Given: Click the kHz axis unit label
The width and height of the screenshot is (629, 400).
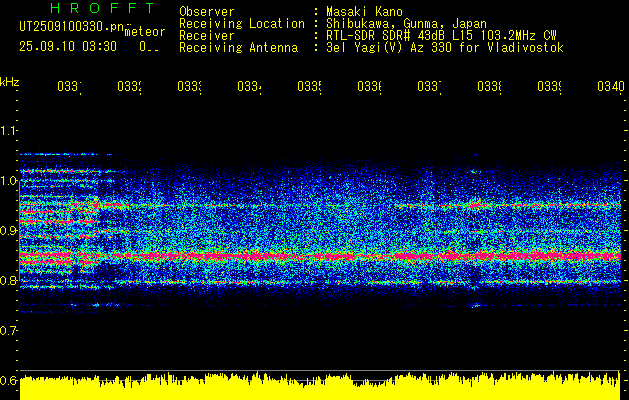Looking at the screenshot, I should [10, 82].
